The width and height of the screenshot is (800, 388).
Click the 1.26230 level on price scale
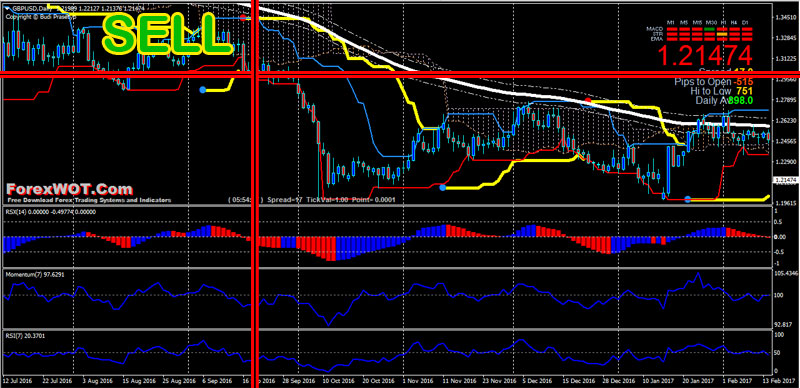[786, 121]
